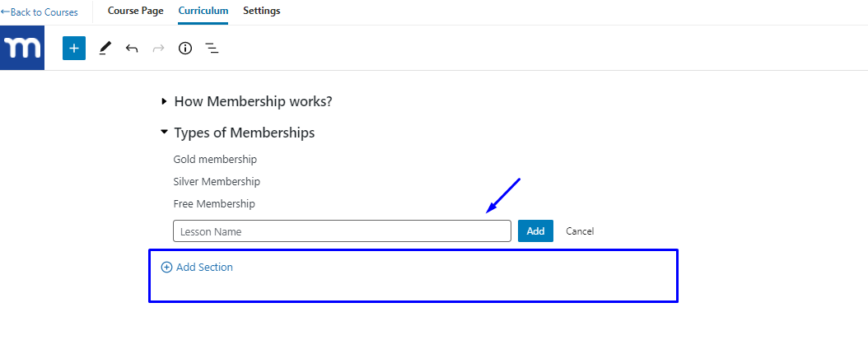This screenshot has height=354, width=868.
Task: Expand the How Membership works? section
Action: 164,101
